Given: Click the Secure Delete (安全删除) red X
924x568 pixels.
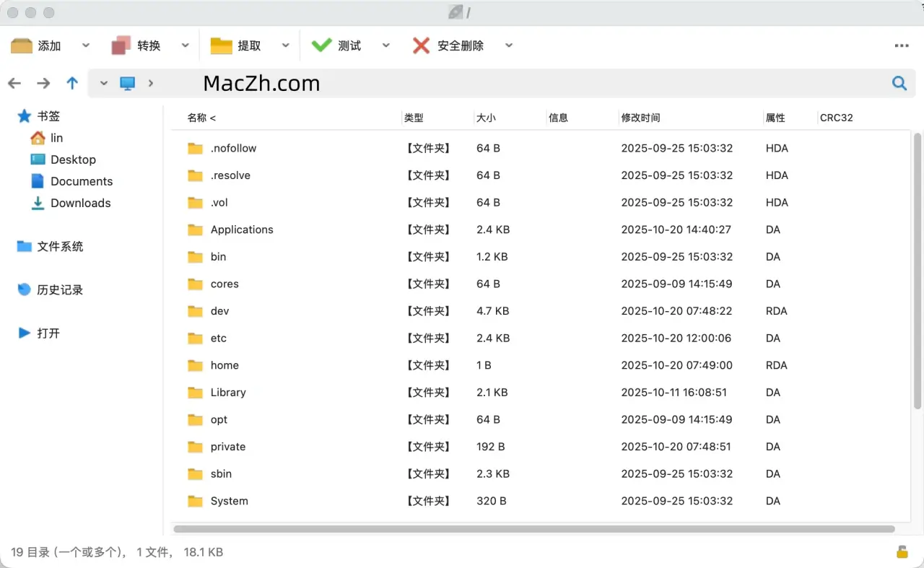Looking at the screenshot, I should [421, 45].
